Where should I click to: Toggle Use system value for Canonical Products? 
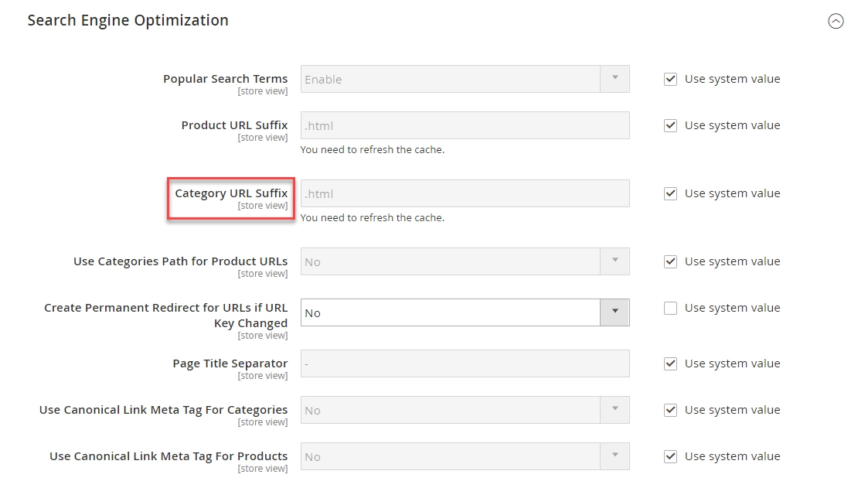click(670, 456)
